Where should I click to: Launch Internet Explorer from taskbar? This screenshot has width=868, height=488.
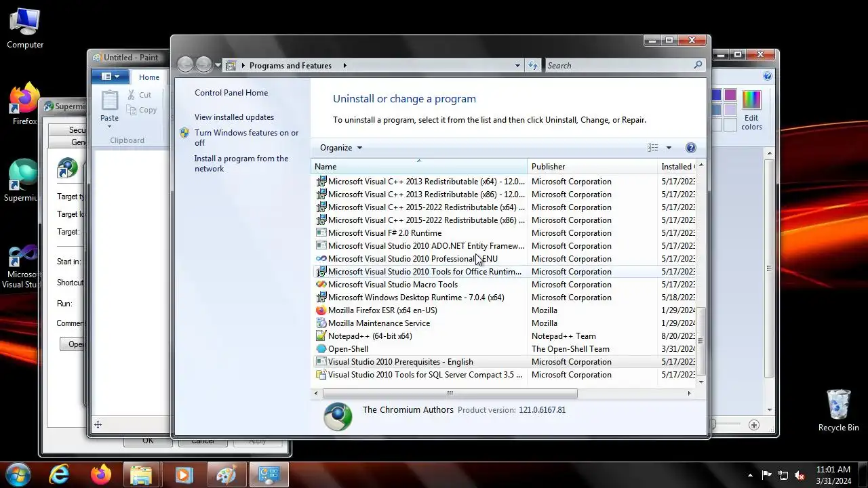(60, 474)
